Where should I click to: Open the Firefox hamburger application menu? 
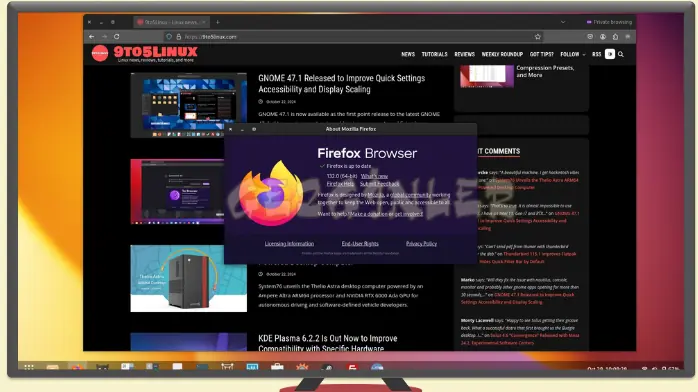(x=628, y=36)
